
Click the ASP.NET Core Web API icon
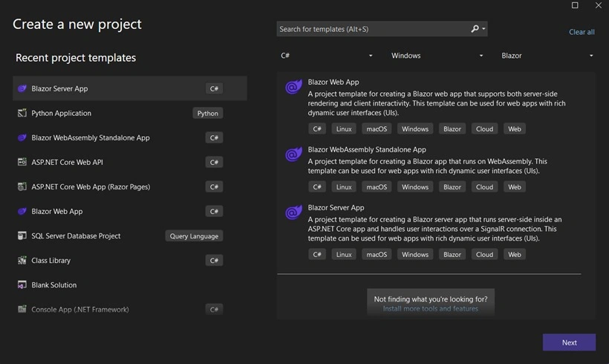tap(22, 162)
